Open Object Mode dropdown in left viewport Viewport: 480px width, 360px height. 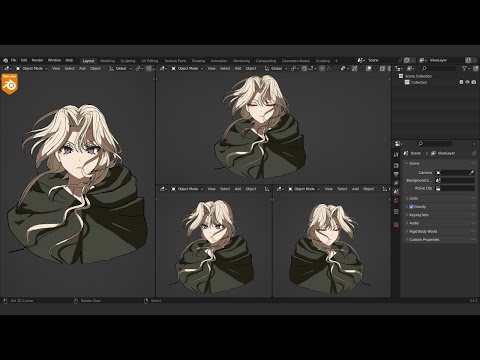coord(32,68)
